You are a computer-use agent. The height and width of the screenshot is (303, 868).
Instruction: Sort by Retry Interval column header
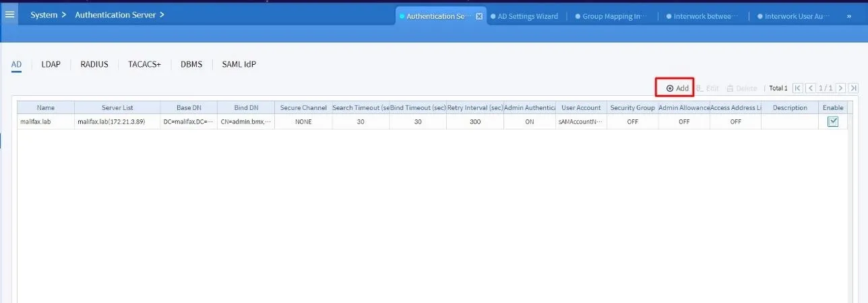coord(475,108)
